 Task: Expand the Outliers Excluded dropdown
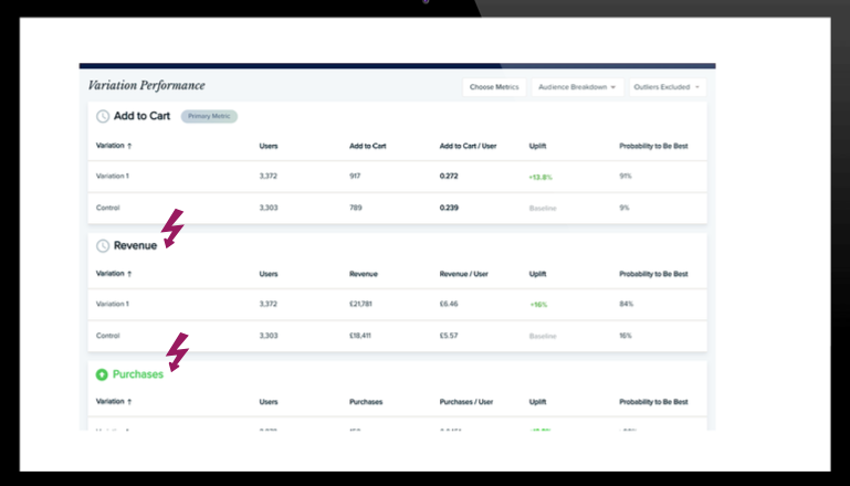point(667,87)
